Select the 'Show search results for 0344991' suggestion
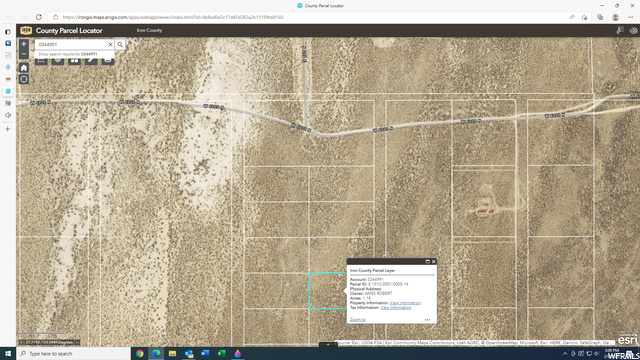Screen dimensions: 640x360 [68, 54]
